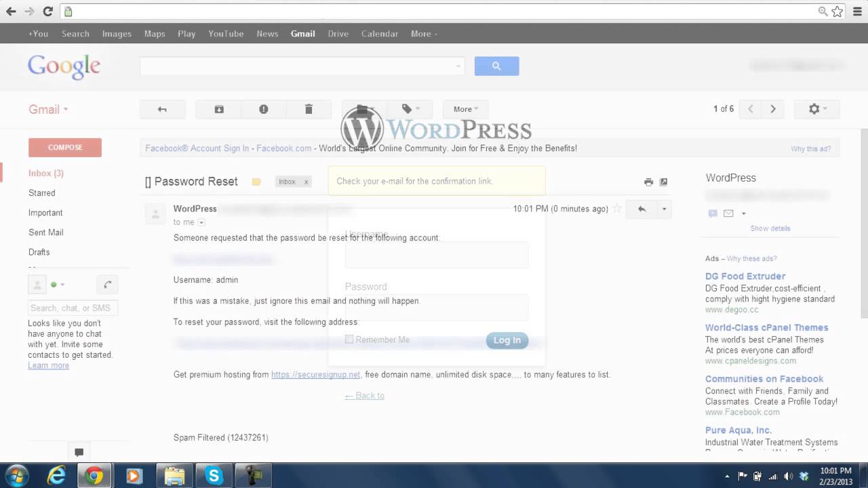Open Internet Explorer from taskbar
This screenshot has width=868, height=488.
coord(56,476)
